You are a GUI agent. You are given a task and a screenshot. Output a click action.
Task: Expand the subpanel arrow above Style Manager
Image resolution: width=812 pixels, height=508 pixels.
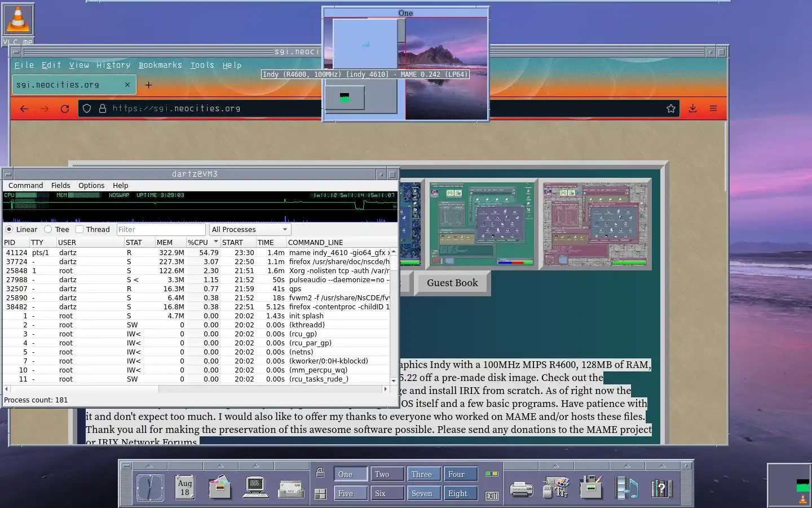coord(555,466)
